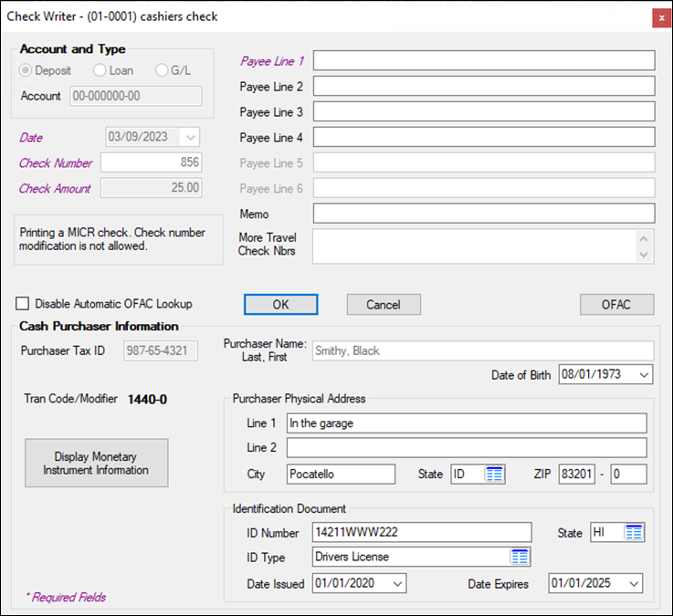
Task: Click the ID Number field 14211WWW222
Action: pyautogui.click(x=422, y=532)
